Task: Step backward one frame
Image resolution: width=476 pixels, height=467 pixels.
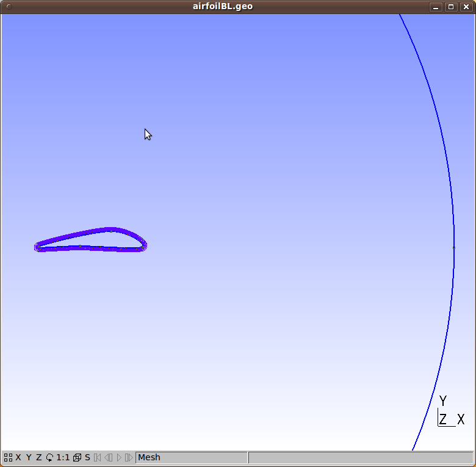Action: (x=109, y=458)
